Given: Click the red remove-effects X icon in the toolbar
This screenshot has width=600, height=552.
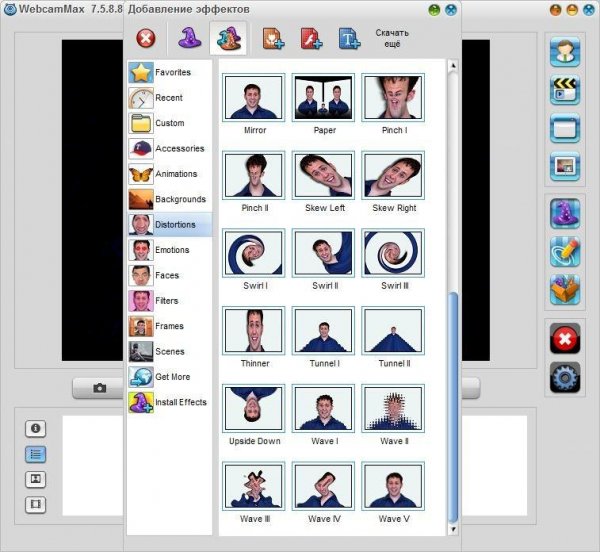Looking at the screenshot, I should [x=146, y=38].
